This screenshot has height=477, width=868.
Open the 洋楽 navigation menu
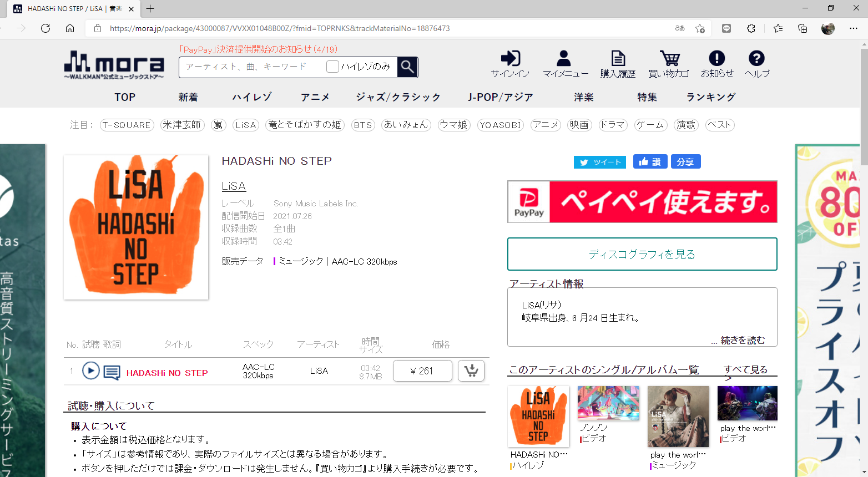coord(584,97)
